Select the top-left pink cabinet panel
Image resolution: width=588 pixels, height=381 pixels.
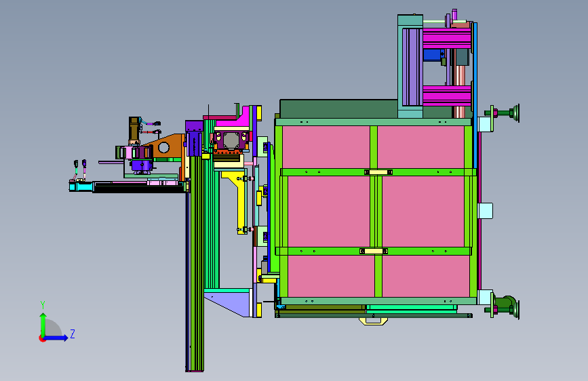[326, 146]
